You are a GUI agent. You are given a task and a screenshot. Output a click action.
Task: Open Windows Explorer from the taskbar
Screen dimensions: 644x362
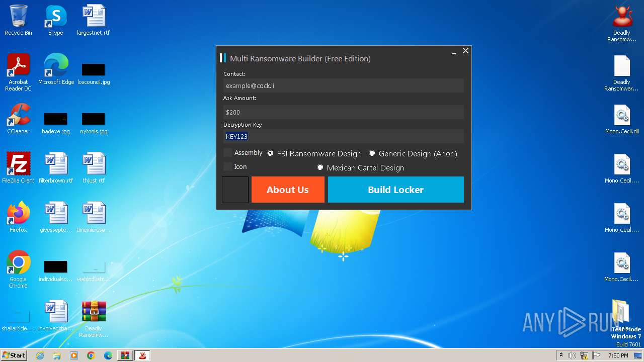[x=57, y=355]
